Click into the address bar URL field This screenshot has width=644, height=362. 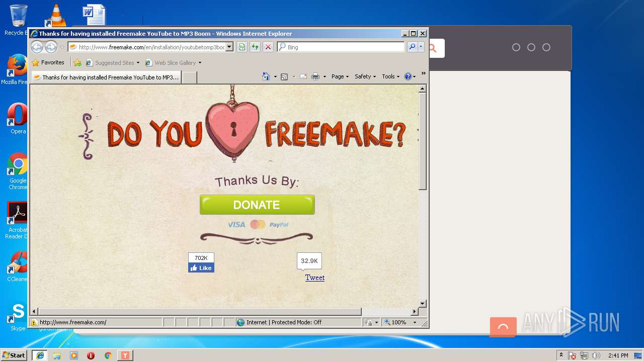click(x=151, y=47)
